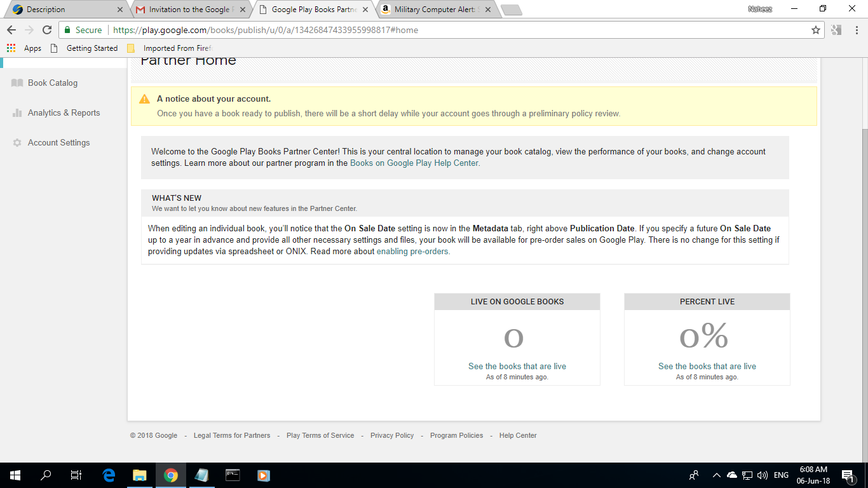This screenshot has width=868, height=488.
Task: Click the yellow warning triangle icon
Action: click(145, 98)
